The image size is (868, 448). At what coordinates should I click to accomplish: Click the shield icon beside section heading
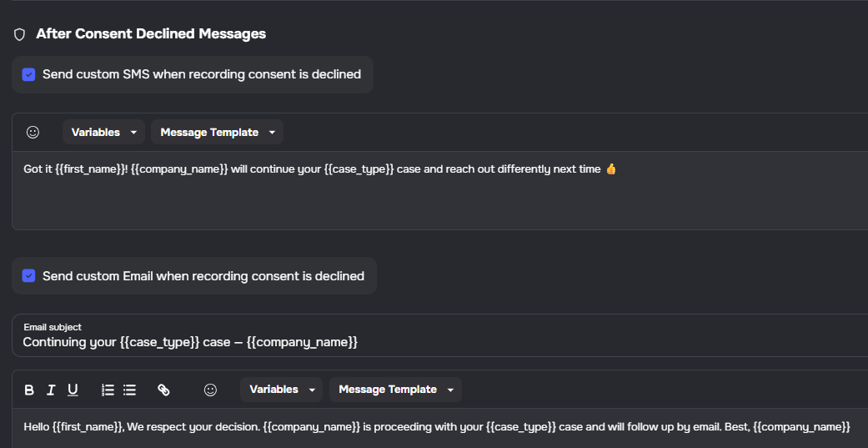tap(20, 34)
